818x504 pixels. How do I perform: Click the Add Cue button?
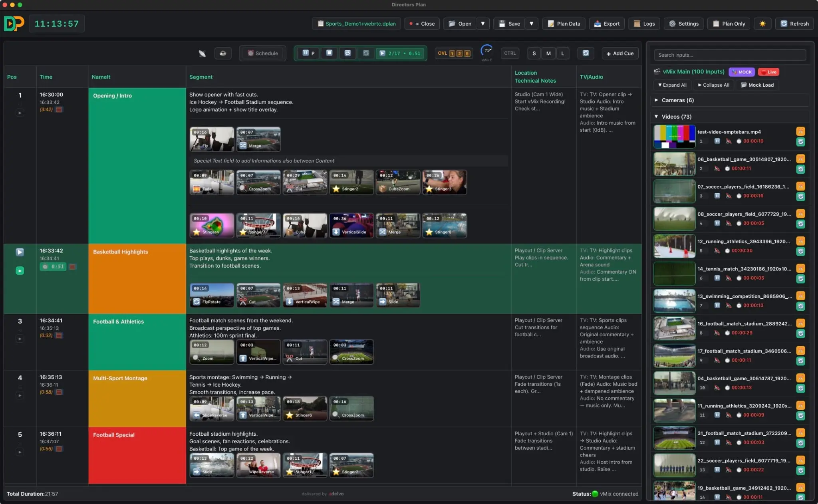620,53
